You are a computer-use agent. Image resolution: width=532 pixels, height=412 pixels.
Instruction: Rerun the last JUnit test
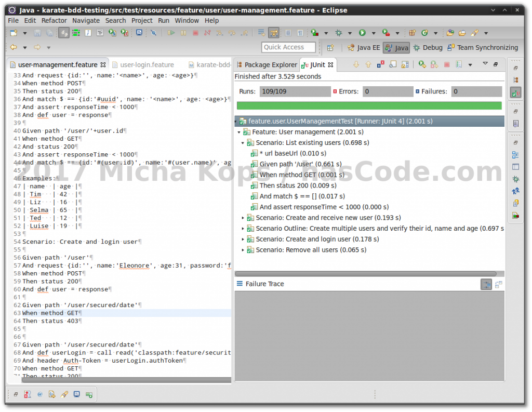pyautogui.click(x=421, y=64)
